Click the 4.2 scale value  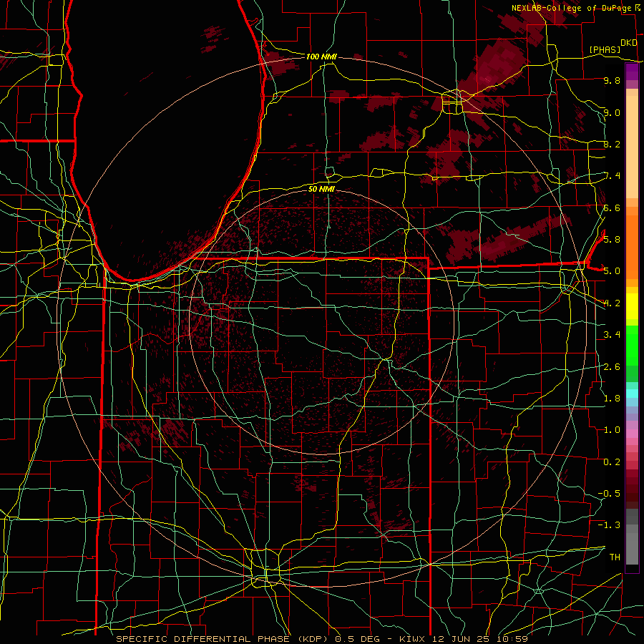tap(612, 303)
